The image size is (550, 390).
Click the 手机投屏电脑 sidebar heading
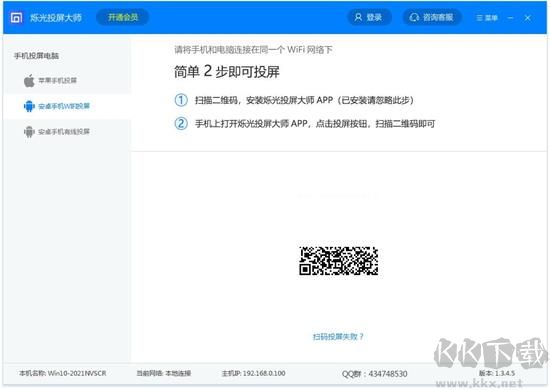tap(36, 56)
